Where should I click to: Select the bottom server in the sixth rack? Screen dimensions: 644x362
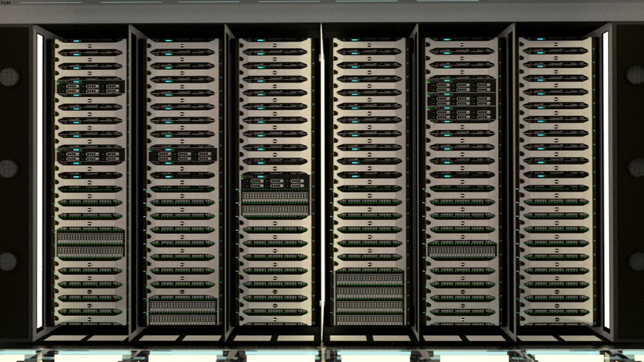554,312
